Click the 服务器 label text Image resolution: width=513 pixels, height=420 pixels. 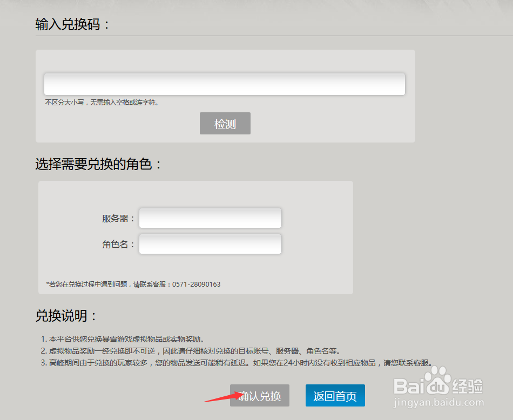pos(118,218)
